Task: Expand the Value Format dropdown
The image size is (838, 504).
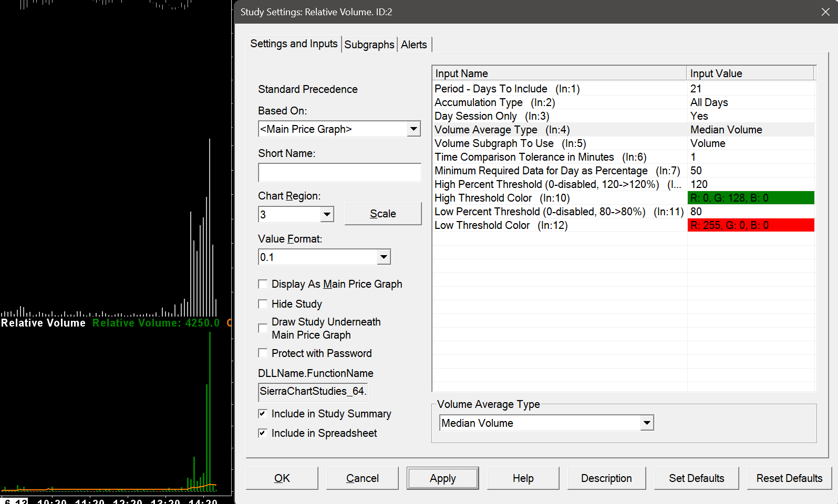Action: pyautogui.click(x=384, y=257)
